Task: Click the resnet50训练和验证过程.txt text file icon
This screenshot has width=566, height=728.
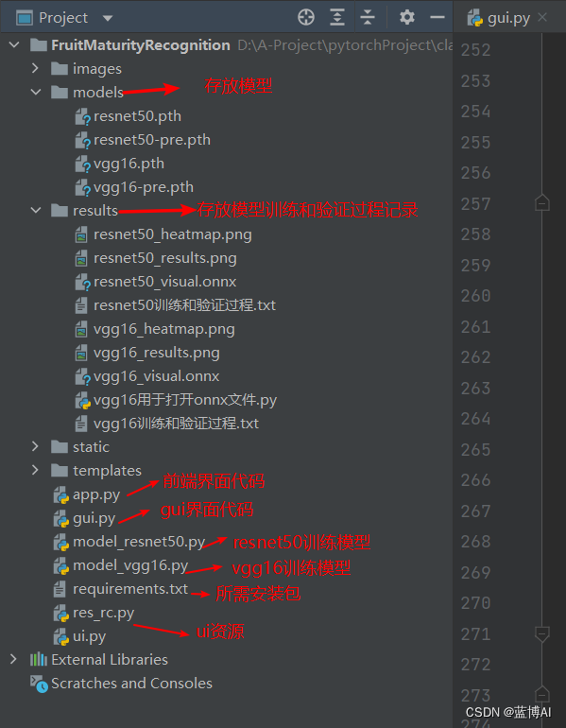Action: coord(81,305)
